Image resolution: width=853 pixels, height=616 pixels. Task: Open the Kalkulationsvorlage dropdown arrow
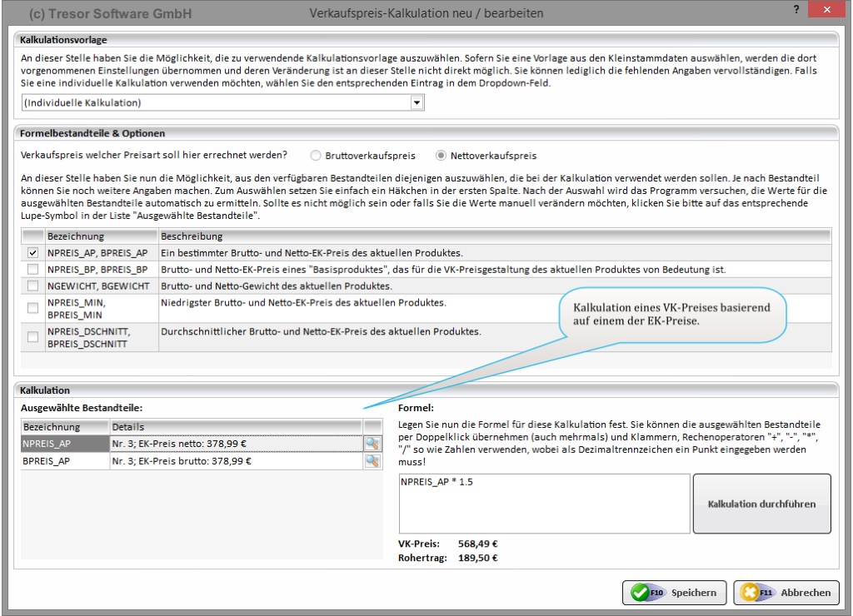417,102
